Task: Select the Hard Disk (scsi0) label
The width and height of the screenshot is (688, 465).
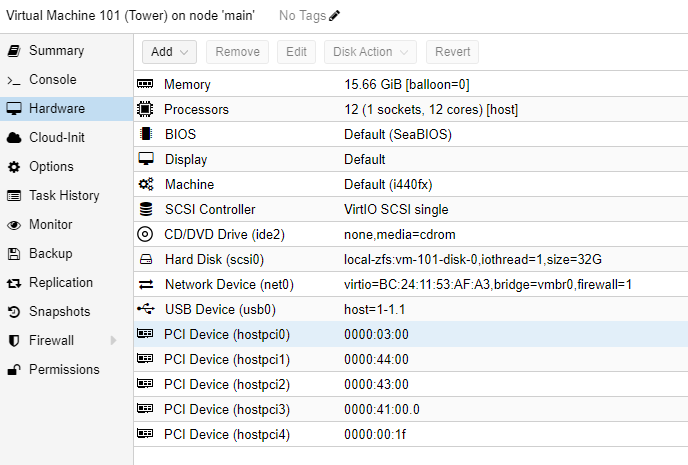Action: point(215,260)
